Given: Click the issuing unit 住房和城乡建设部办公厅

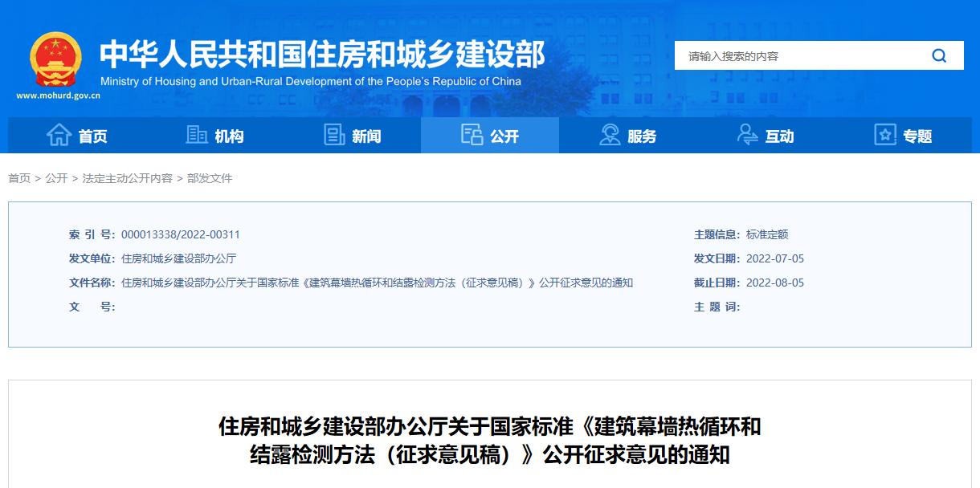Looking at the screenshot, I should click(178, 258).
